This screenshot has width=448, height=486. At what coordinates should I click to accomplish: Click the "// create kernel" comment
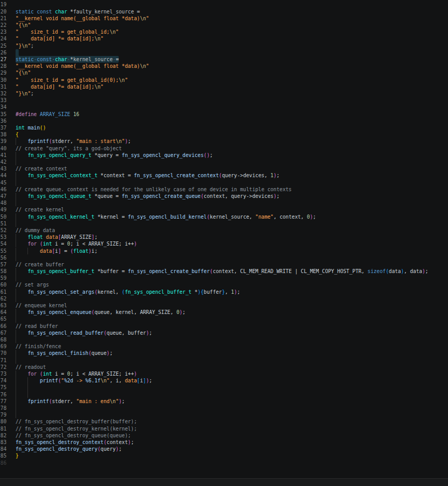(x=40, y=210)
